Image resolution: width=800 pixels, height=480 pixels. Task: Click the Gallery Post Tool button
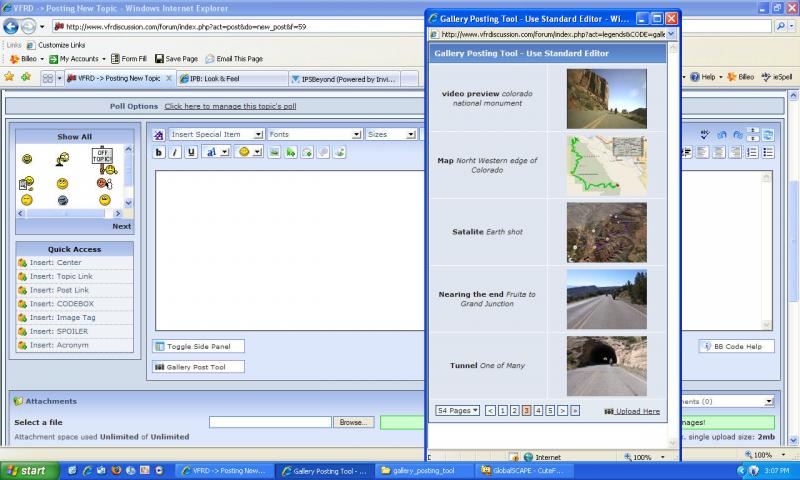[198, 367]
